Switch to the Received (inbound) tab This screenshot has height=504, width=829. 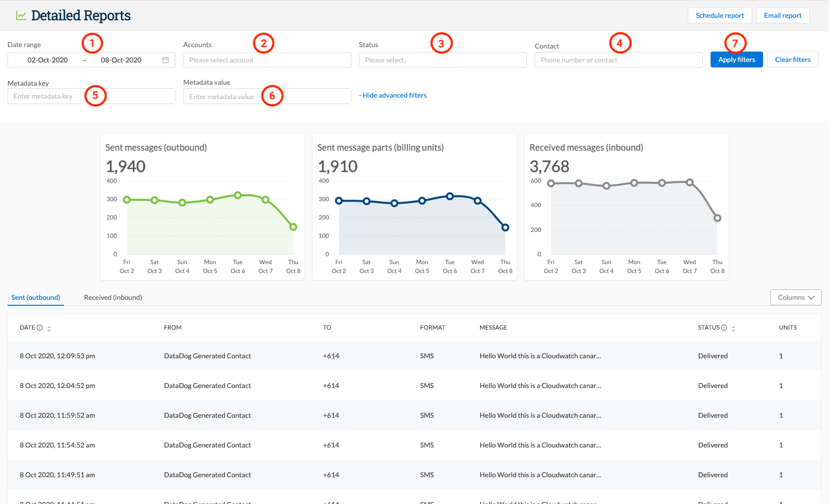click(112, 297)
